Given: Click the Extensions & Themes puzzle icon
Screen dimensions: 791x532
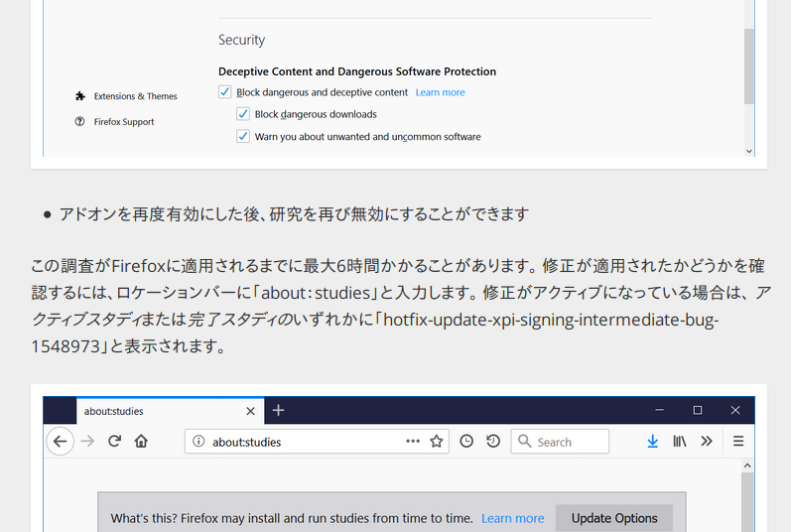Looking at the screenshot, I should [79, 96].
